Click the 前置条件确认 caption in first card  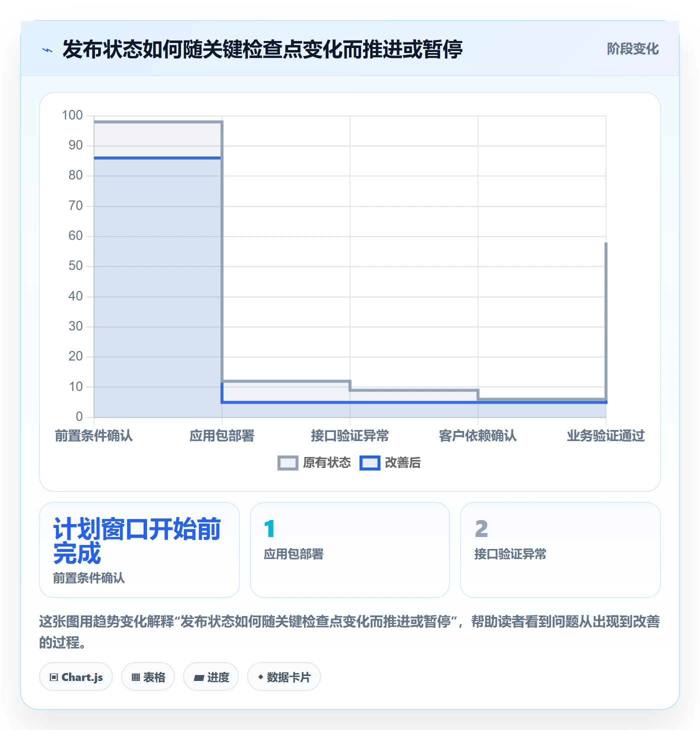(89, 578)
